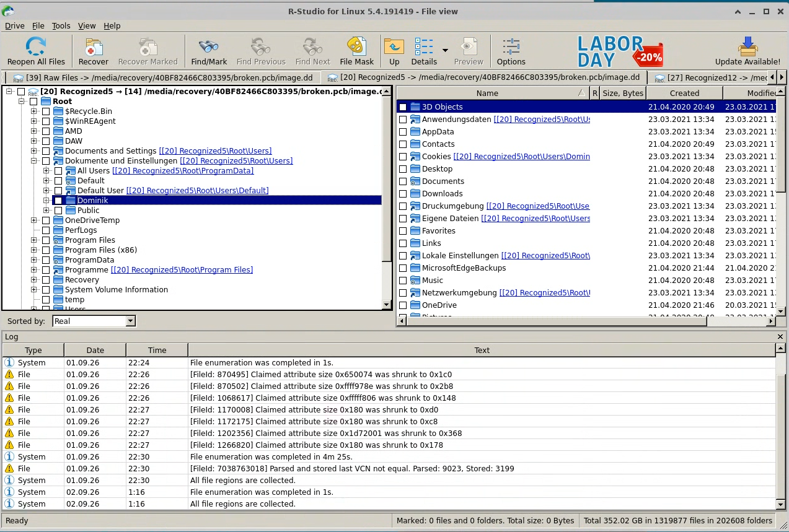Click the Log panel vertical scrollbar up arrow

[x=780, y=349]
